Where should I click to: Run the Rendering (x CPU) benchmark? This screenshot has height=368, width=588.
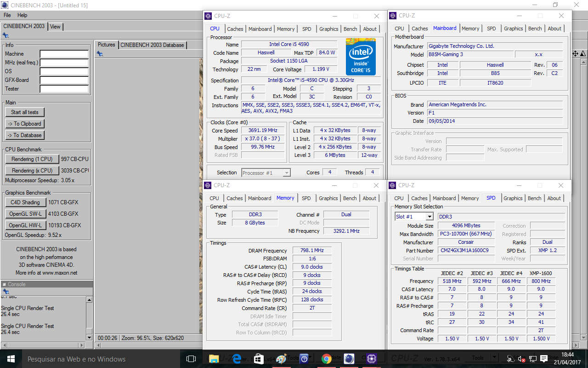coord(32,171)
